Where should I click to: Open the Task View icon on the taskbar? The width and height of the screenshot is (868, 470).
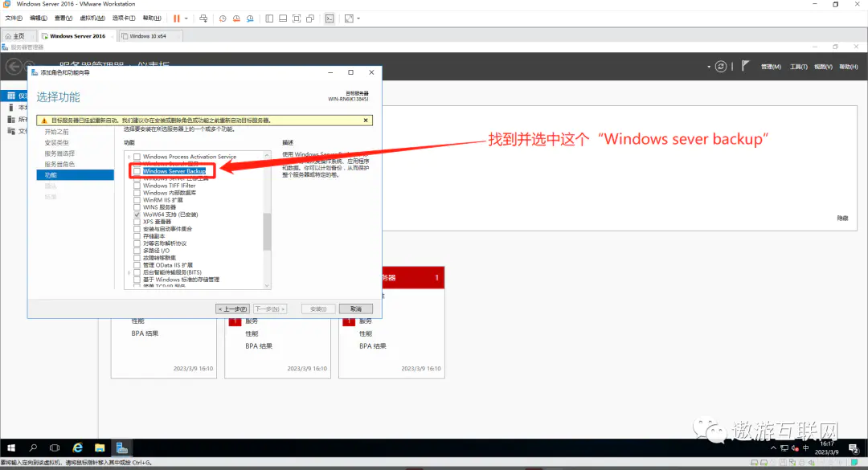click(x=55, y=448)
